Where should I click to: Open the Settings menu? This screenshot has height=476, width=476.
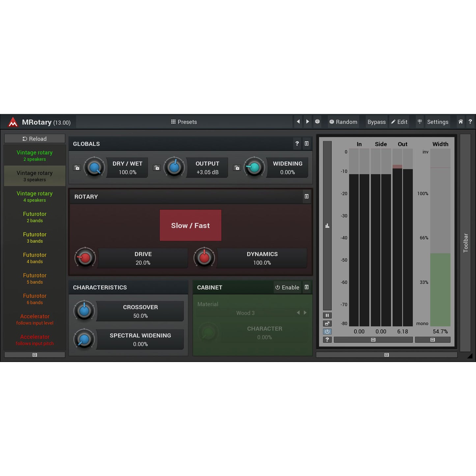pyautogui.click(x=437, y=122)
